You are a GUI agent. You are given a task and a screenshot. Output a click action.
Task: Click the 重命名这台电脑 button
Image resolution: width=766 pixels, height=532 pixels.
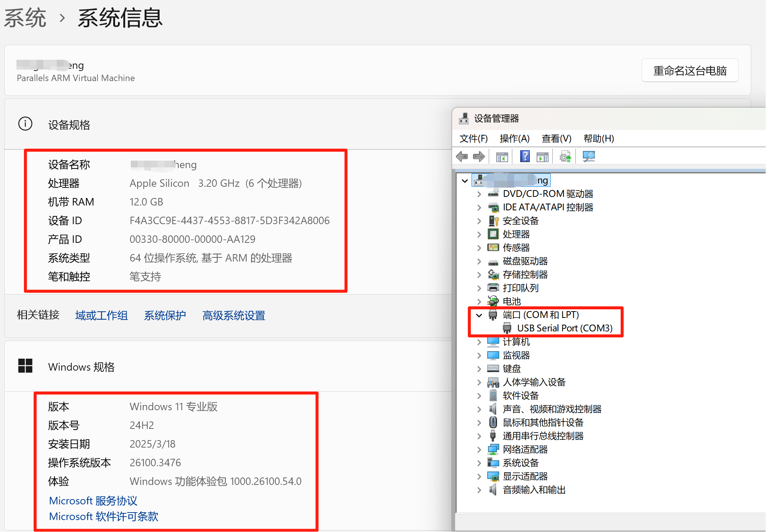coord(690,70)
